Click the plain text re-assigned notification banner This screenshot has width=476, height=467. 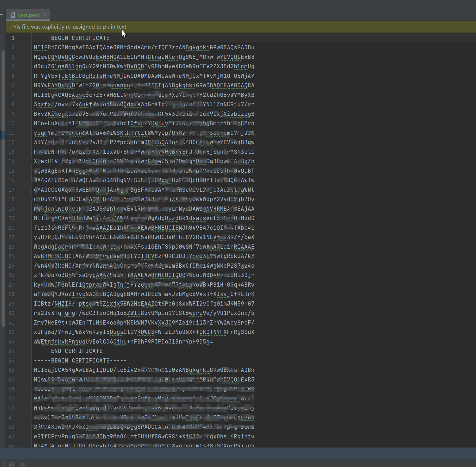[241, 27]
